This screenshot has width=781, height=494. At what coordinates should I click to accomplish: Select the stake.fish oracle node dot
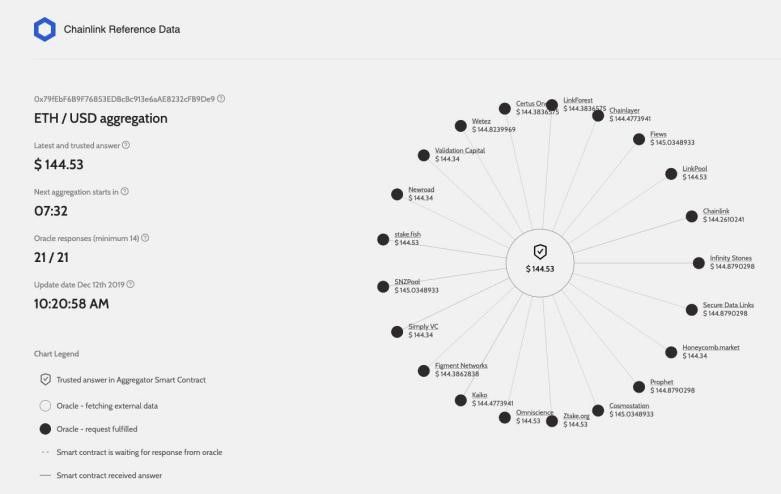pyautogui.click(x=383, y=240)
